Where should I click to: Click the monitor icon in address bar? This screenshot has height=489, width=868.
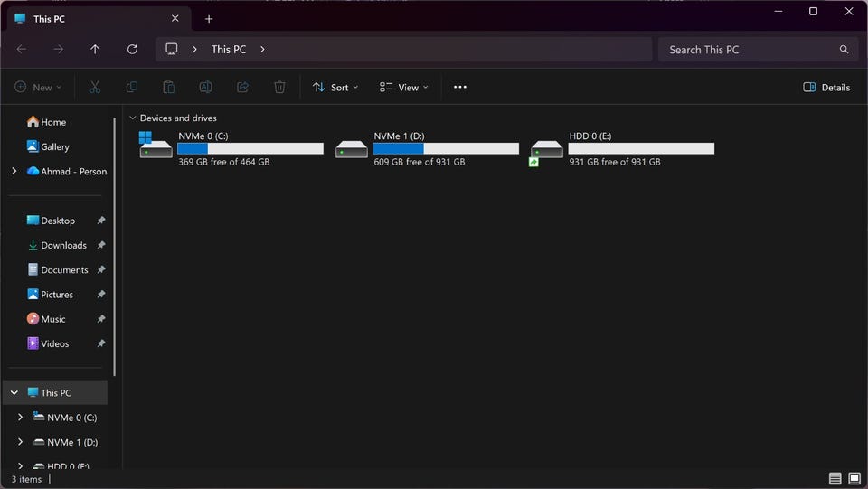172,49
